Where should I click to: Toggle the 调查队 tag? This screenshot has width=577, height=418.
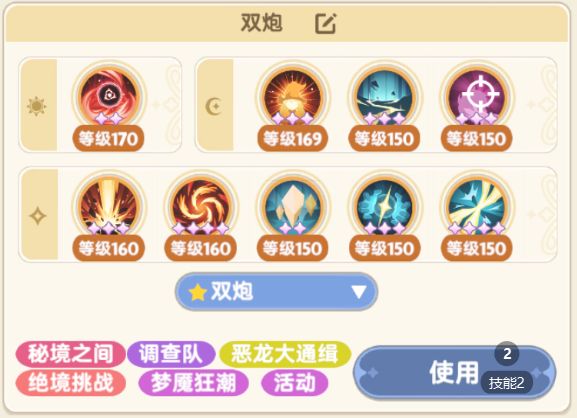coord(171,354)
